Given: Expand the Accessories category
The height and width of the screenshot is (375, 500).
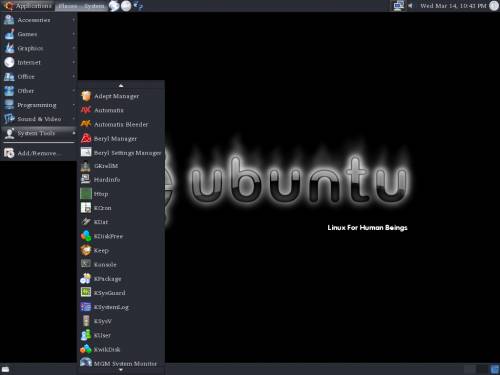Looking at the screenshot, I should 39,20.
